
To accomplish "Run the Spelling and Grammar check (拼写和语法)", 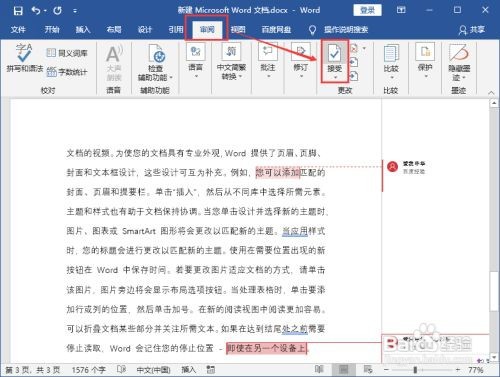I will tap(24, 58).
